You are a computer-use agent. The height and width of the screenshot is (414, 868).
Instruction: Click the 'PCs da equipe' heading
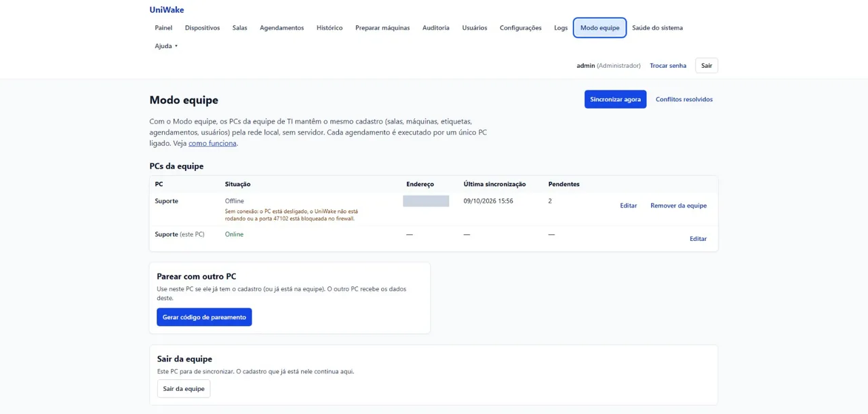pyautogui.click(x=176, y=166)
